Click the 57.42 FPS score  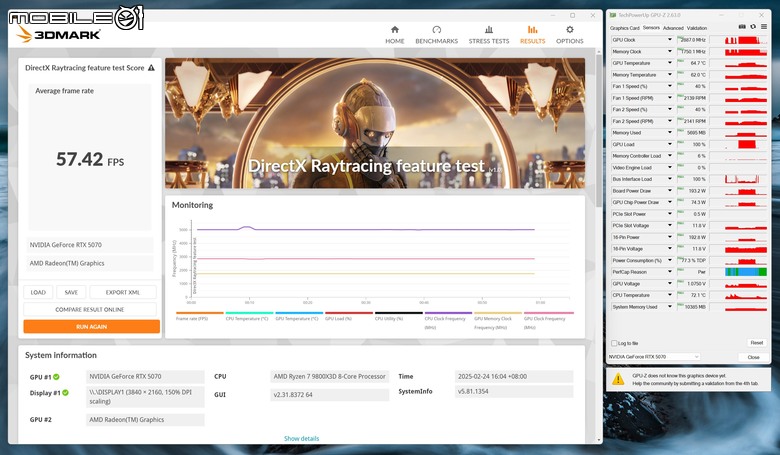90,159
